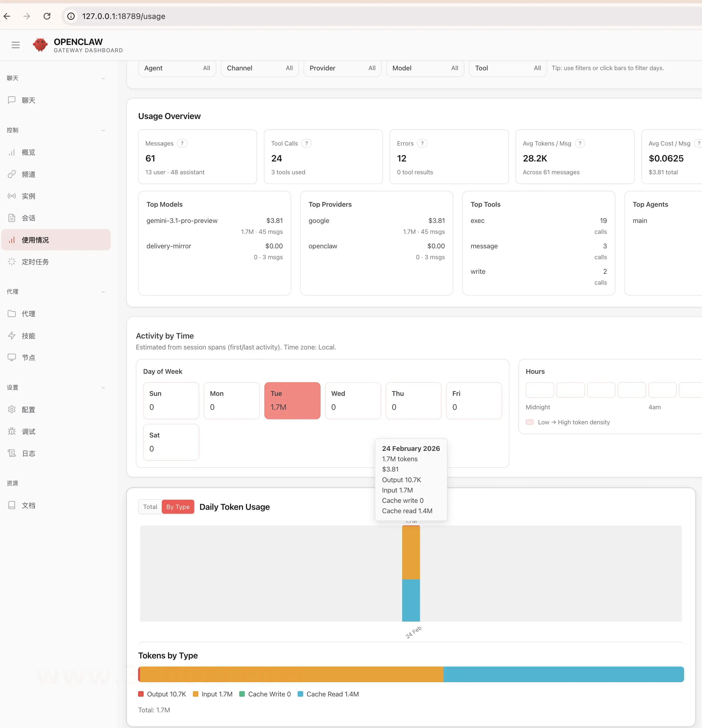Open 定时任务 scheduled tasks icon
The width and height of the screenshot is (702, 728).
[12, 261]
